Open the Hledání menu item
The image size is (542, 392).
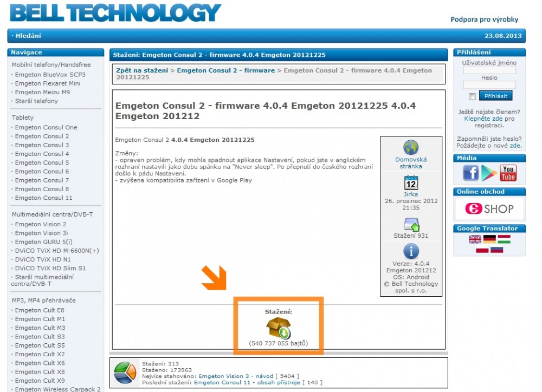click(27, 36)
